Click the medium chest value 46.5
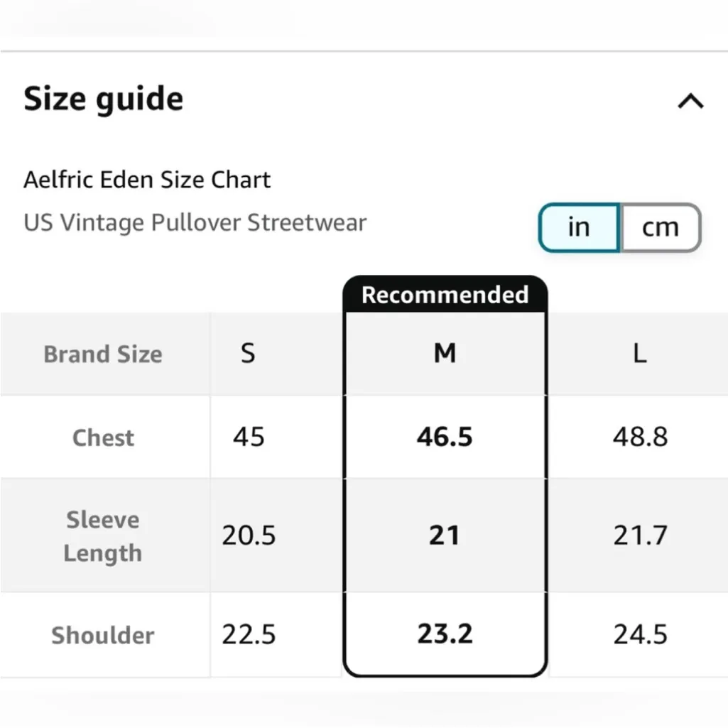The width and height of the screenshot is (728, 728). click(445, 437)
